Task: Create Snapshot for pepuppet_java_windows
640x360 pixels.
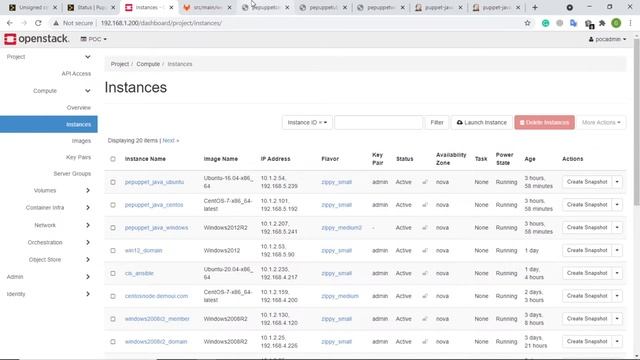Action: (587, 228)
